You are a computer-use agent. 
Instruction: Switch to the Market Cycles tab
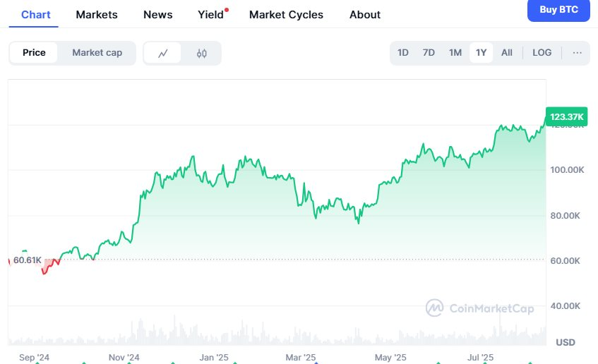[286, 15]
